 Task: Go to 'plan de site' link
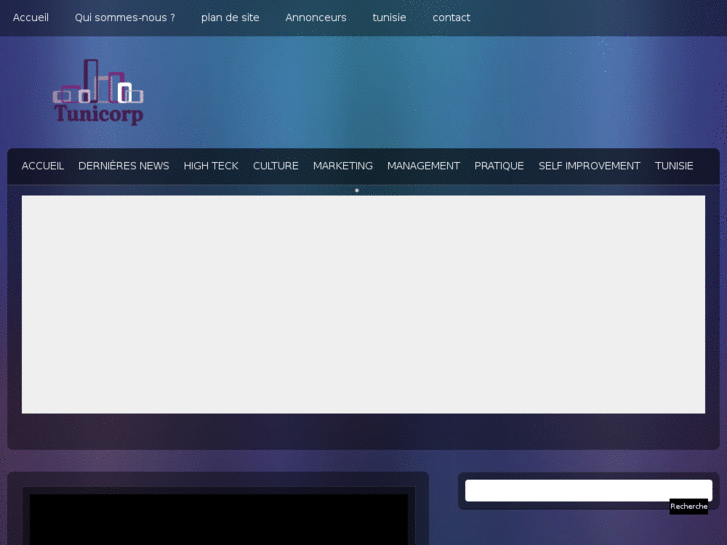(230, 18)
